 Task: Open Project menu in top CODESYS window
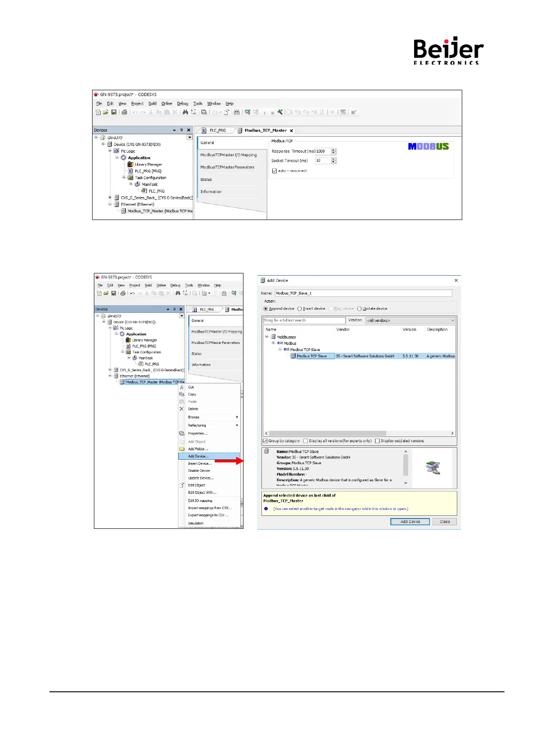click(137, 103)
